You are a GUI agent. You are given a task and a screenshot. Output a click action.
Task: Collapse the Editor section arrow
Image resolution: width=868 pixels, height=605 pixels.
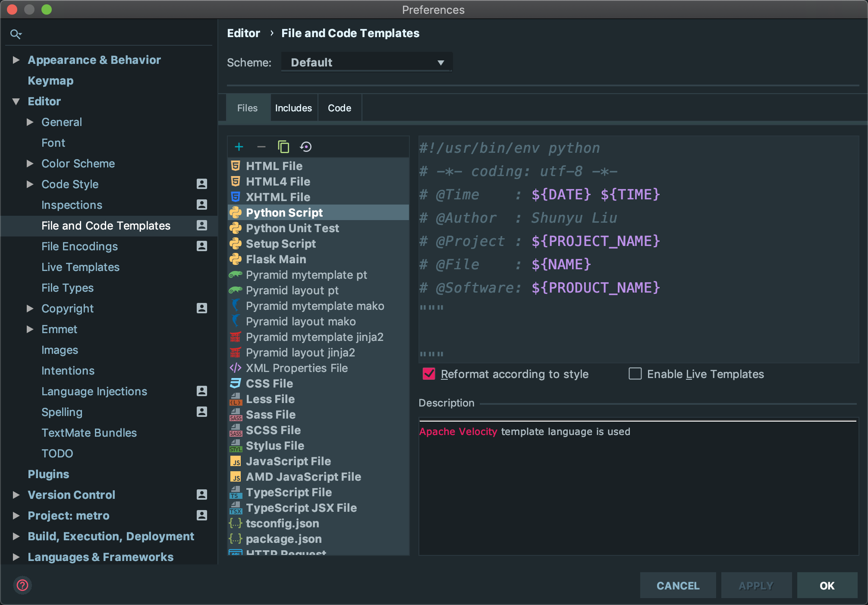click(x=16, y=101)
